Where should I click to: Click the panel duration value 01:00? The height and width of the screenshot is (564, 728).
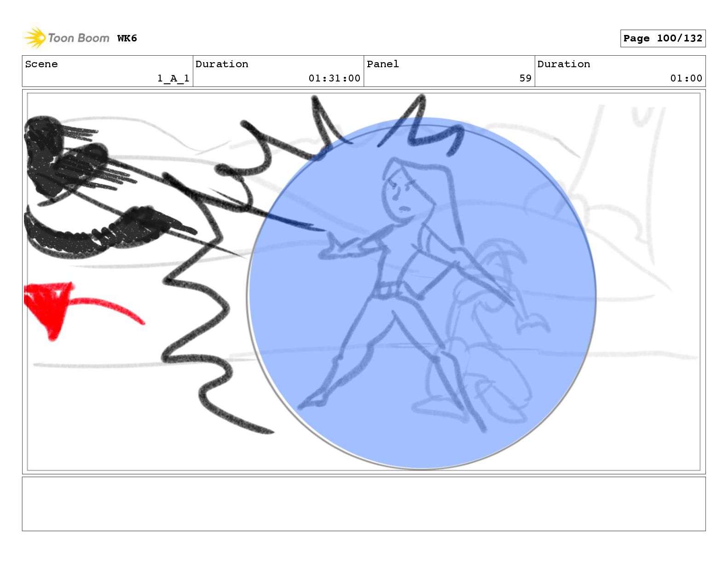686,78
